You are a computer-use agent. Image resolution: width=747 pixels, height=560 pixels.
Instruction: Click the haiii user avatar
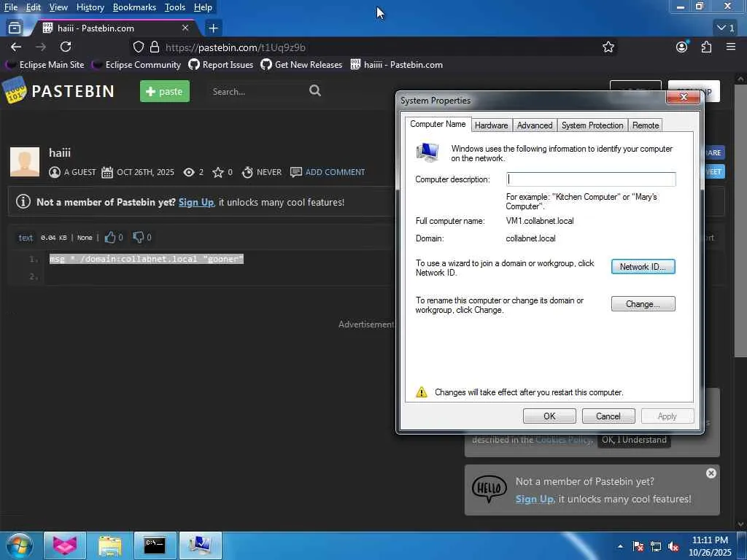click(25, 162)
